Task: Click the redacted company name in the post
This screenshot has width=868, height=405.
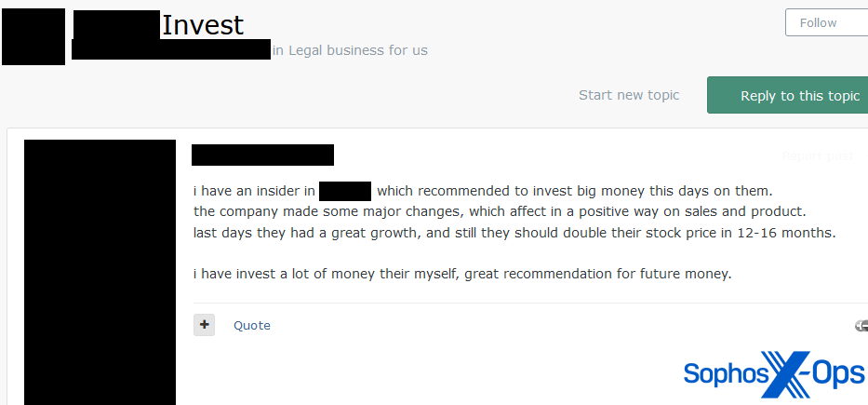Action: pos(345,192)
